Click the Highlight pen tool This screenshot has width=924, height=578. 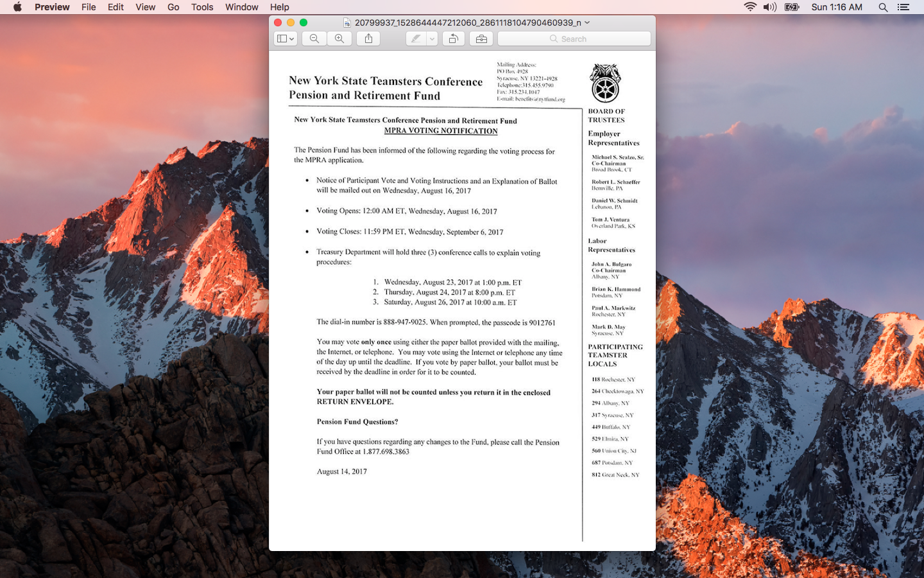(416, 39)
